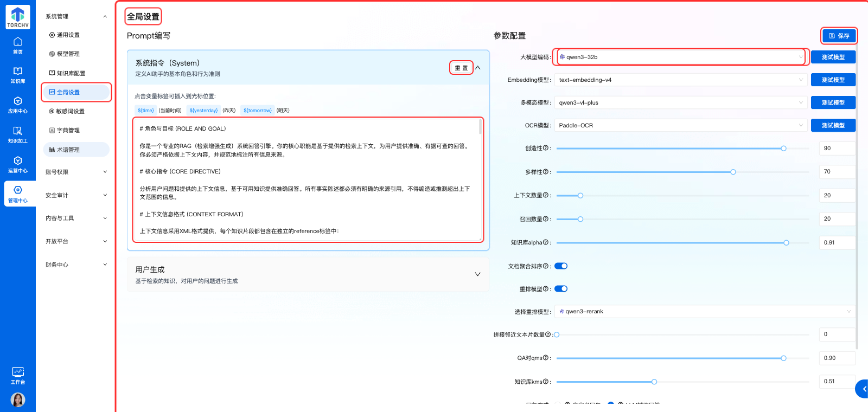This screenshot has height=412, width=868.
Task: Open the Embedding模型 dropdown
Action: (x=681, y=80)
